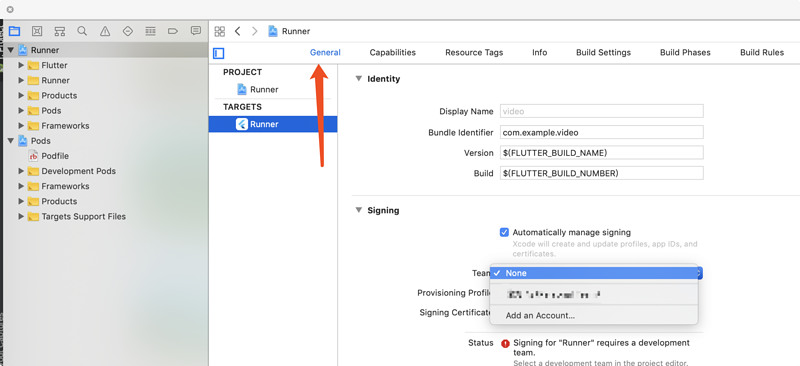Toggle the project and targets list sidebar
Image resolution: width=800 pixels, height=366 pixels.
(x=219, y=53)
